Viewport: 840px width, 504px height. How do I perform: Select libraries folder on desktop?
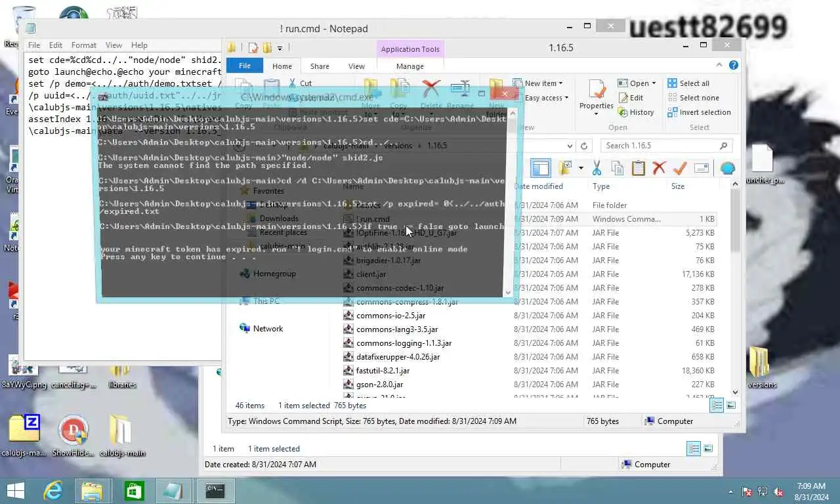pyautogui.click(x=121, y=375)
